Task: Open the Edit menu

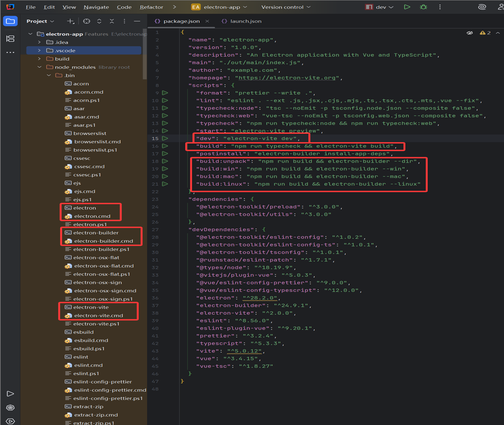Action: tap(49, 7)
